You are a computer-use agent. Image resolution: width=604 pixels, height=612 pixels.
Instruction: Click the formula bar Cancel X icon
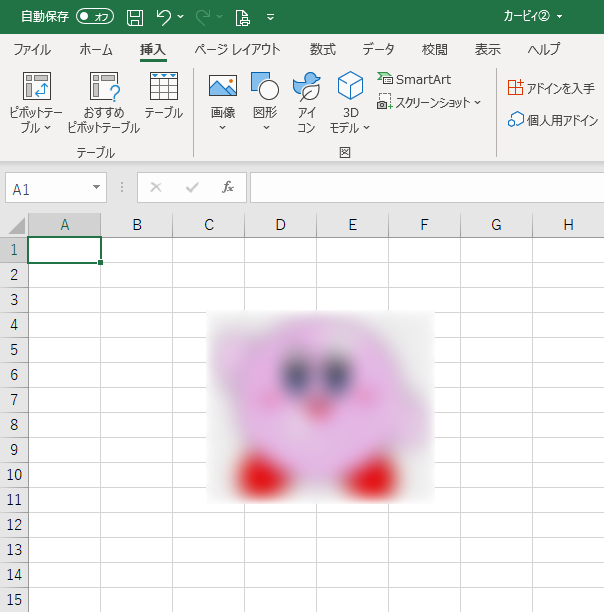point(156,187)
